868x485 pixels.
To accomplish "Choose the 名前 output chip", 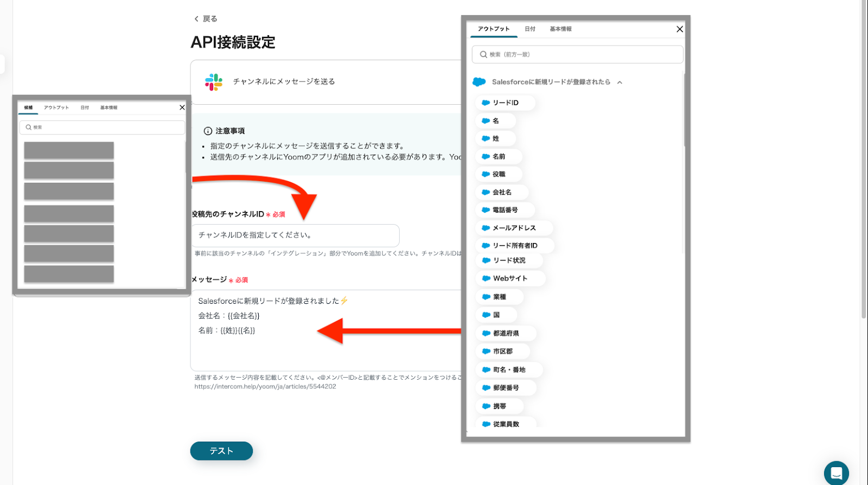I will click(x=499, y=156).
